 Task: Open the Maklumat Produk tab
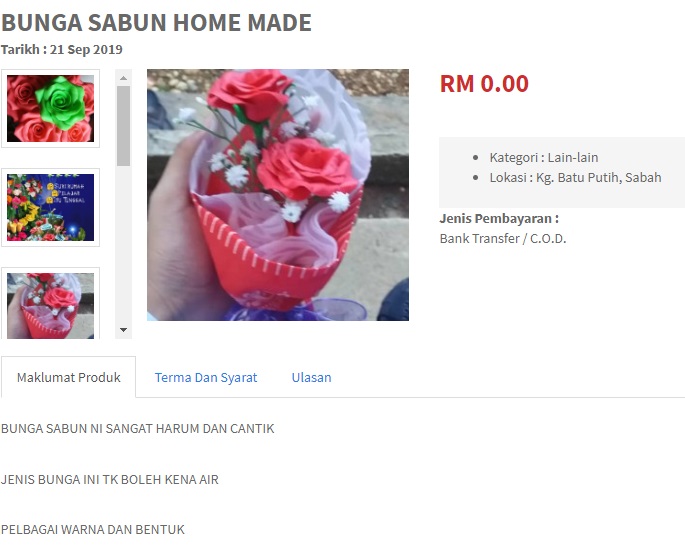(69, 377)
